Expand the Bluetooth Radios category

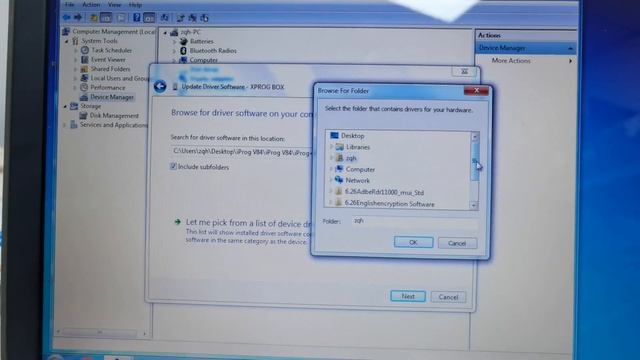point(174,51)
